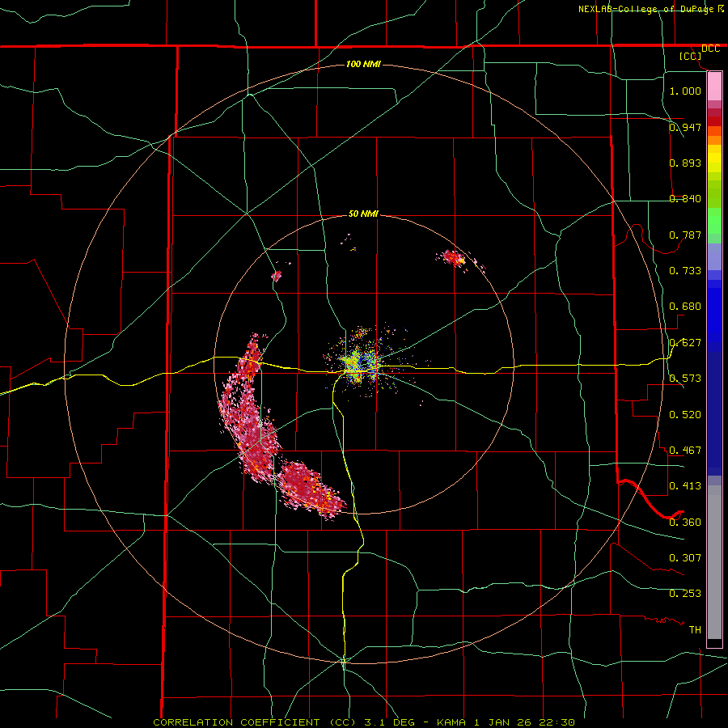Viewport: 728px width, 728px height.
Task: Select the 0.307 legend value
Action: [685, 558]
